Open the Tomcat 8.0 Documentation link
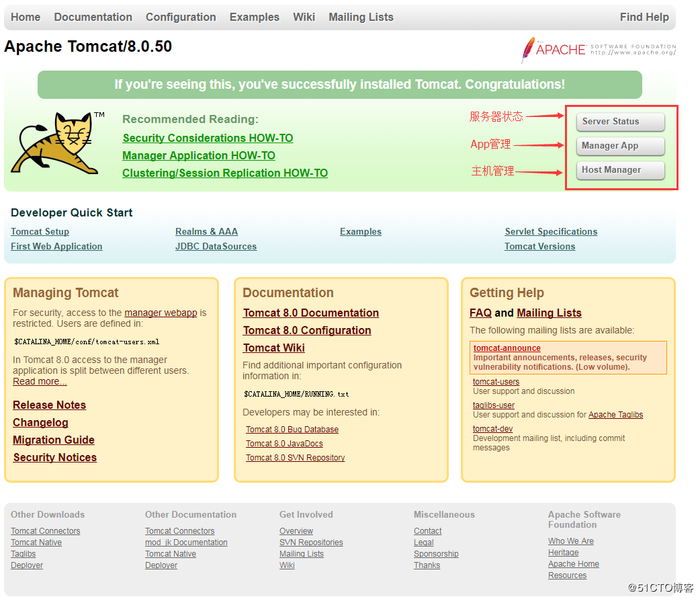700x599 pixels. click(311, 313)
